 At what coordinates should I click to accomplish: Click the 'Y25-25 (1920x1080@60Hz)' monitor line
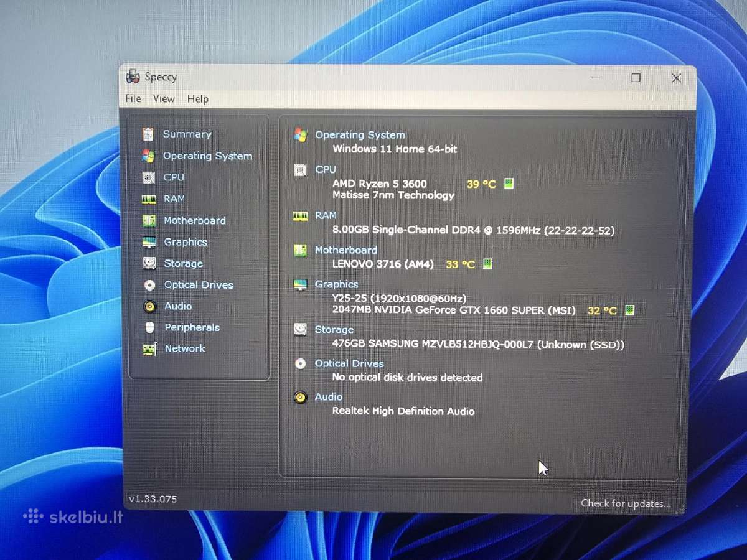399,299
